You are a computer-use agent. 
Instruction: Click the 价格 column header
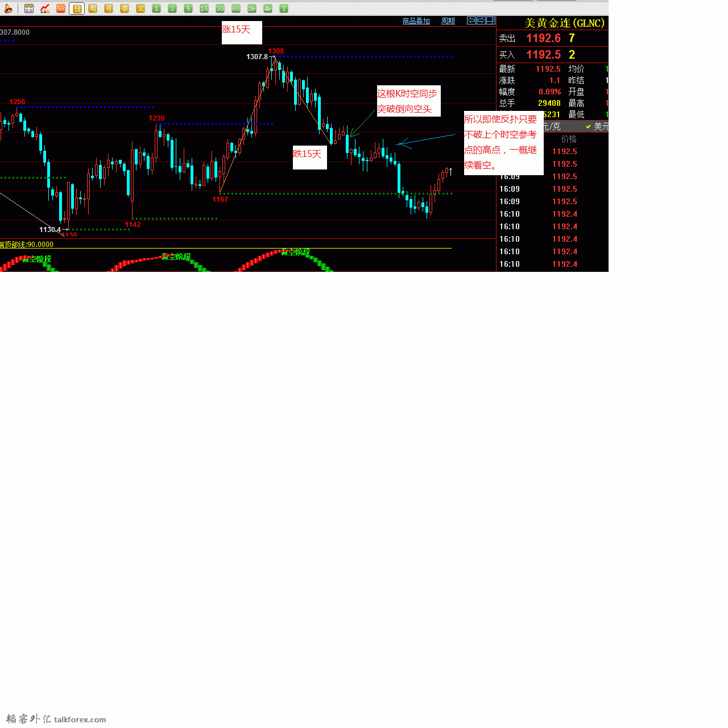coord(569,139)
